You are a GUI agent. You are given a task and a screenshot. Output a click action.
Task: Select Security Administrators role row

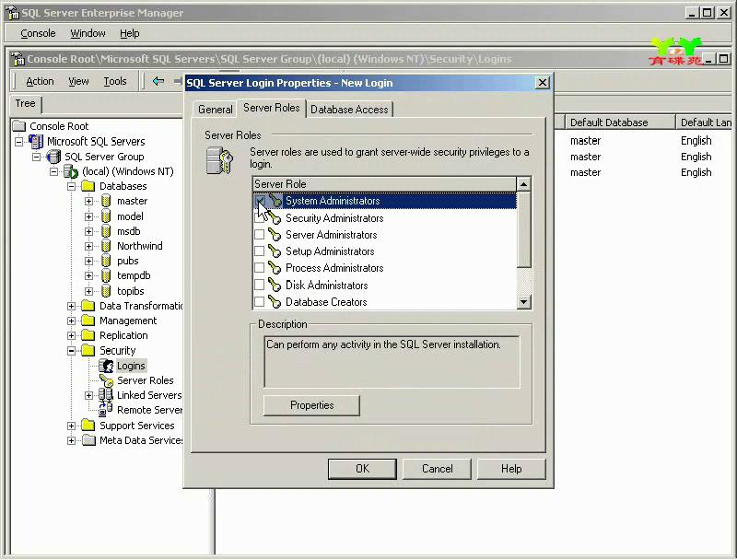click(384, 218)
